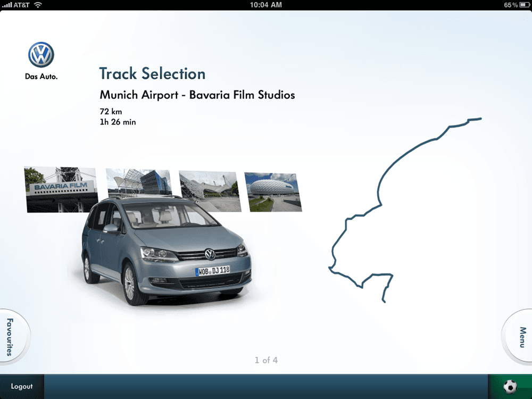Viewport: 532px width, 399px height.
Task: Tap the Volkswagen logo
Action: coord(41,55)
